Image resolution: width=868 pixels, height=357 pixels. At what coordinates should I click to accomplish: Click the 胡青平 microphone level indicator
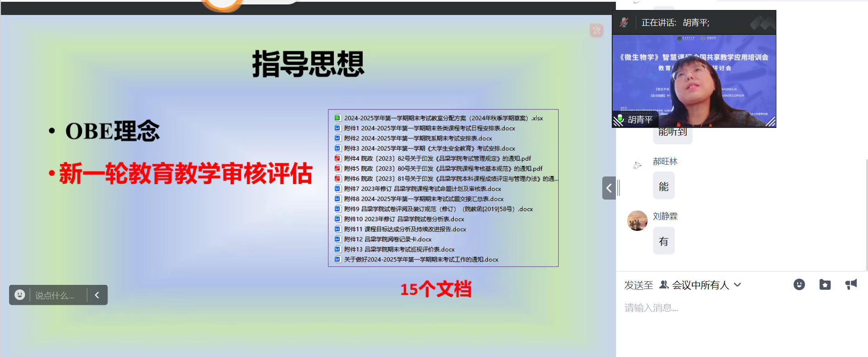tap(619, 120)
